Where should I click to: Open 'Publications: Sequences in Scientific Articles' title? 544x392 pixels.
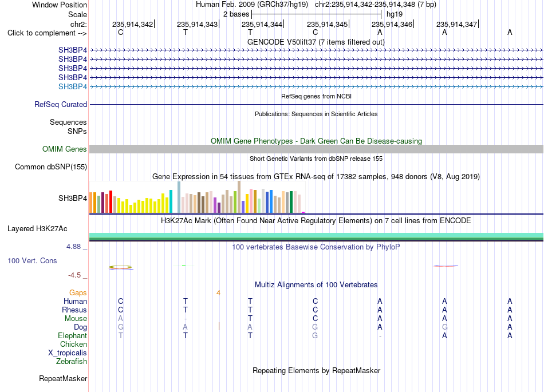316,114
